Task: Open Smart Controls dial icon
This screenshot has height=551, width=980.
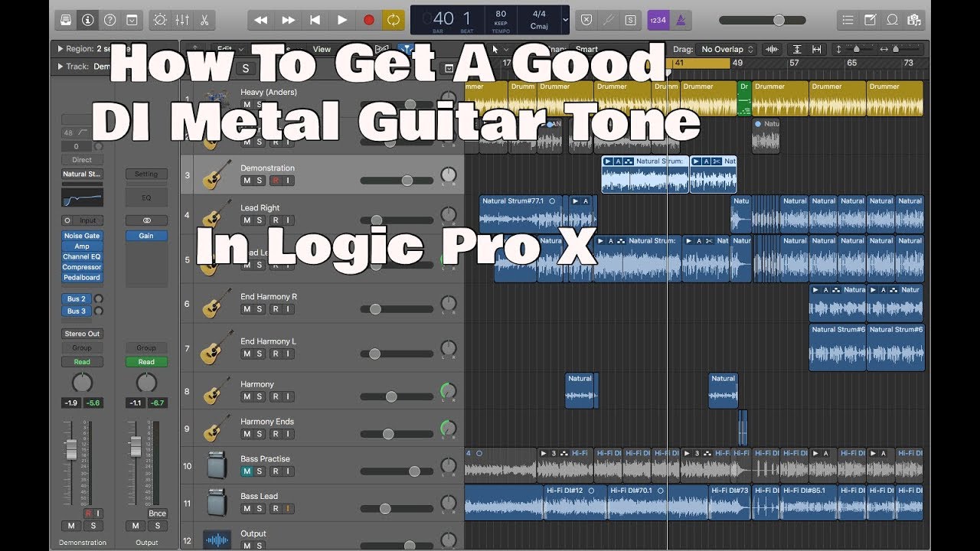Action: (x=160, y=20)
